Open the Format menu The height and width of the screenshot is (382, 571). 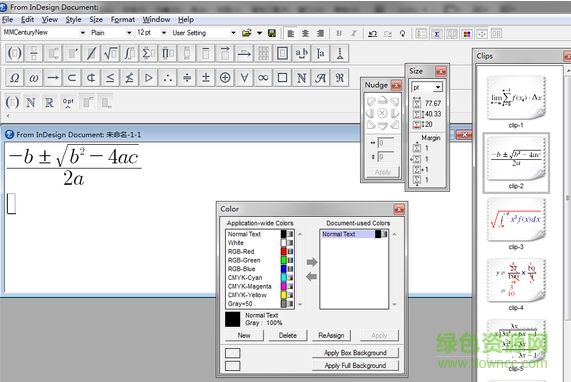(123, 20)
